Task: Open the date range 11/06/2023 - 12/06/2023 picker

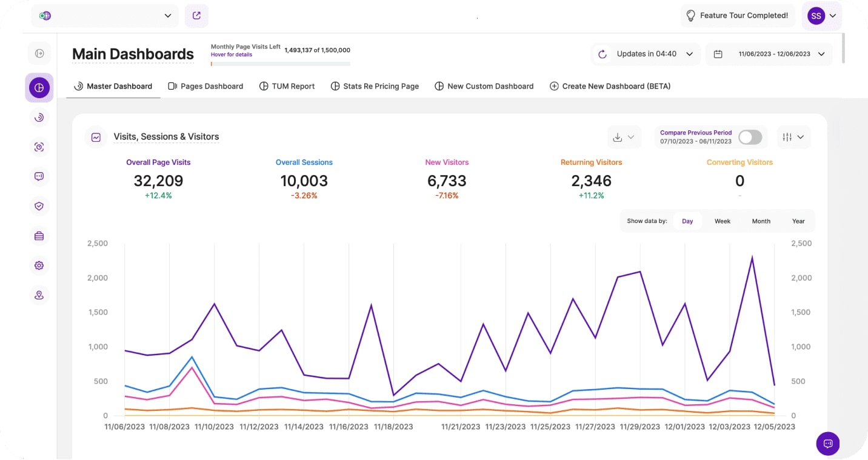Action: pyautogui.click(x=769, y=54)
